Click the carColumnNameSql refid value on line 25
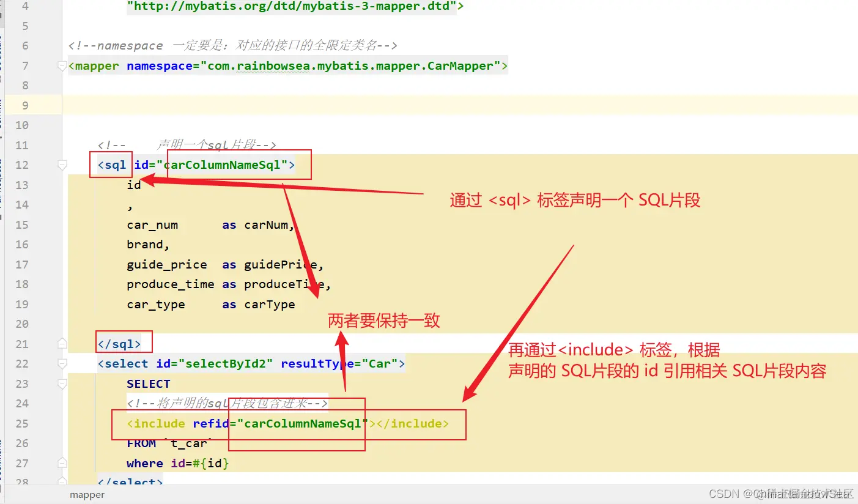Viewport: 858px width, 504px height. click(x=303, y=424)
